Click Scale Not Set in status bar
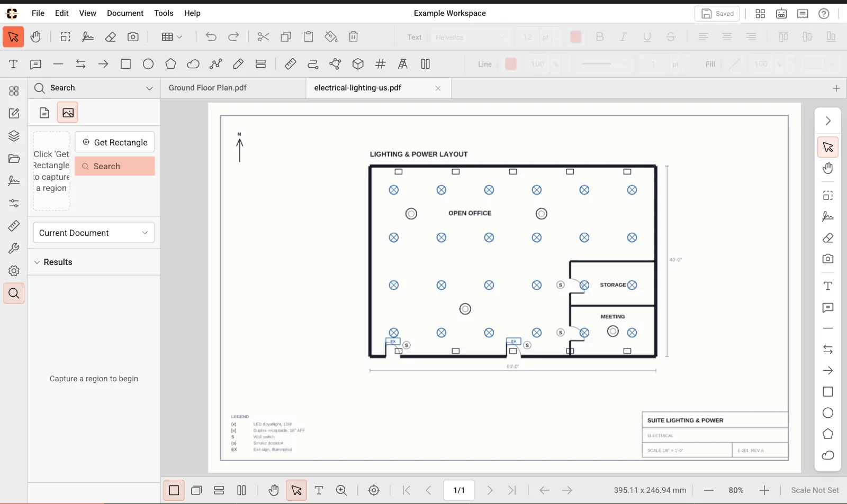This screenshot has width=847, height=504. pos(815,490)
